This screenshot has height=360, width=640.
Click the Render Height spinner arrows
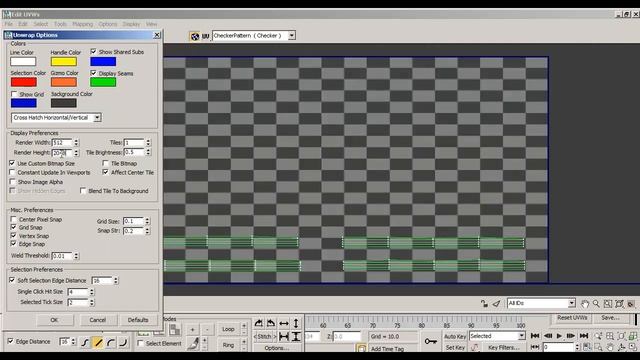pos(76,153)
